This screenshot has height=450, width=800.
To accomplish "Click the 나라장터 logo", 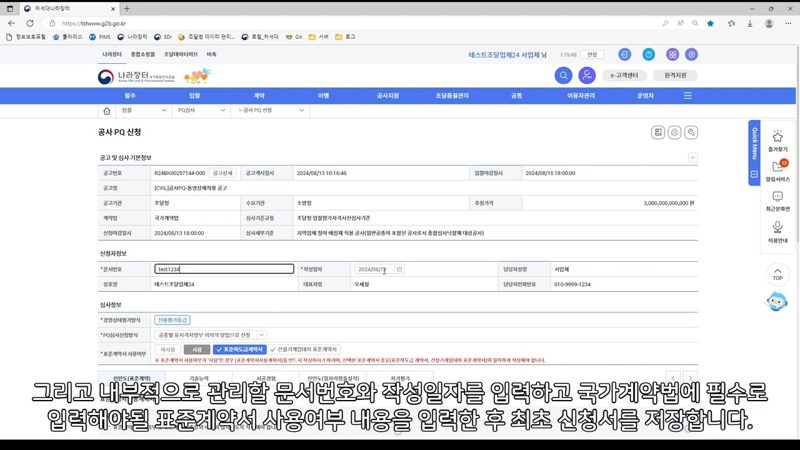I will coord(136,77).
